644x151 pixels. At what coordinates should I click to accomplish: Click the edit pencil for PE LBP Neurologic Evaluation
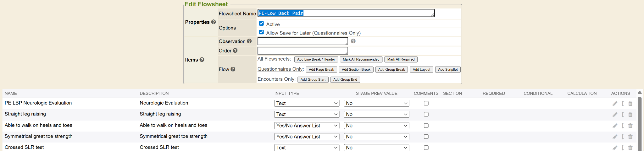coord(615,104)
